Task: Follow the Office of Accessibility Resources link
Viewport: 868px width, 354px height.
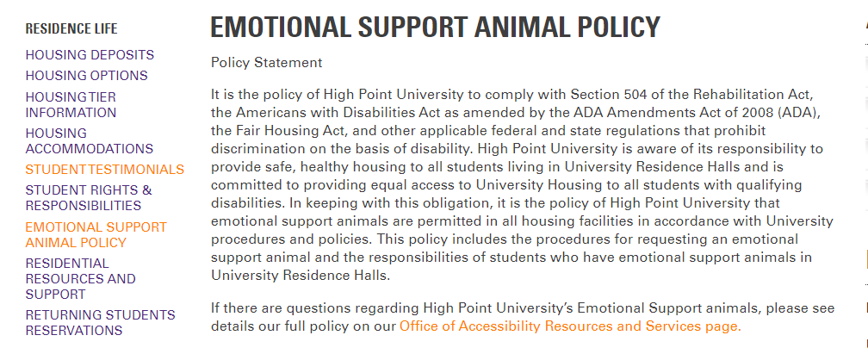Action: click(x=569, y=326)
